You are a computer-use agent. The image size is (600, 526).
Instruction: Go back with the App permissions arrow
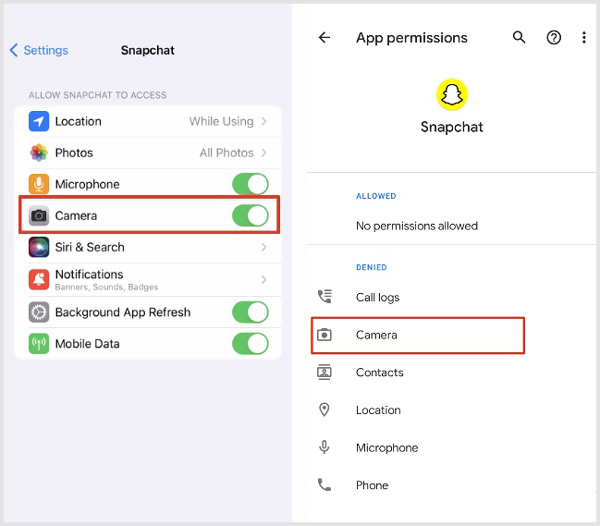coord(324,37)
